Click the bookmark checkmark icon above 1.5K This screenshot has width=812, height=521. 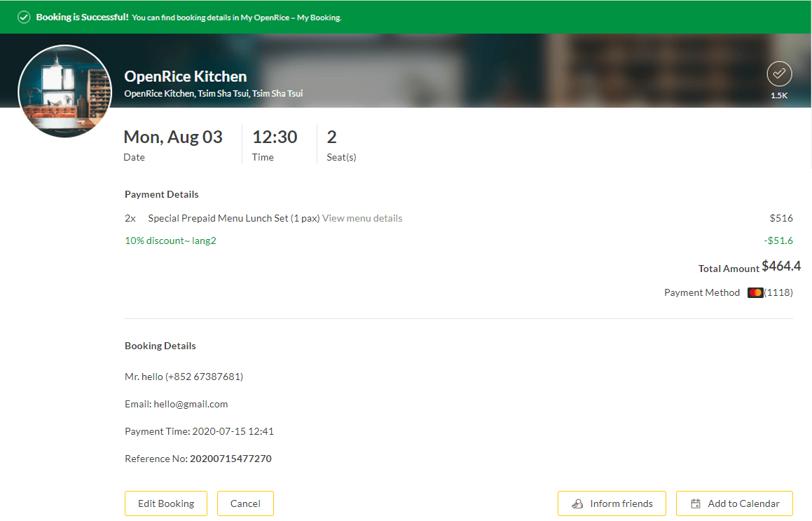pyautogui.click(x=779, y=74)
